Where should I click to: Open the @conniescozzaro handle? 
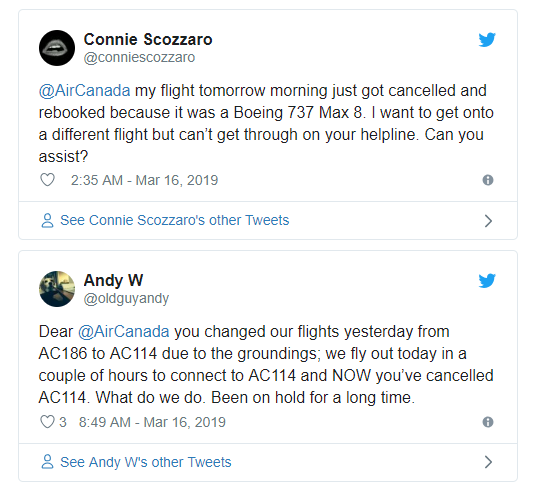(139, 57)
